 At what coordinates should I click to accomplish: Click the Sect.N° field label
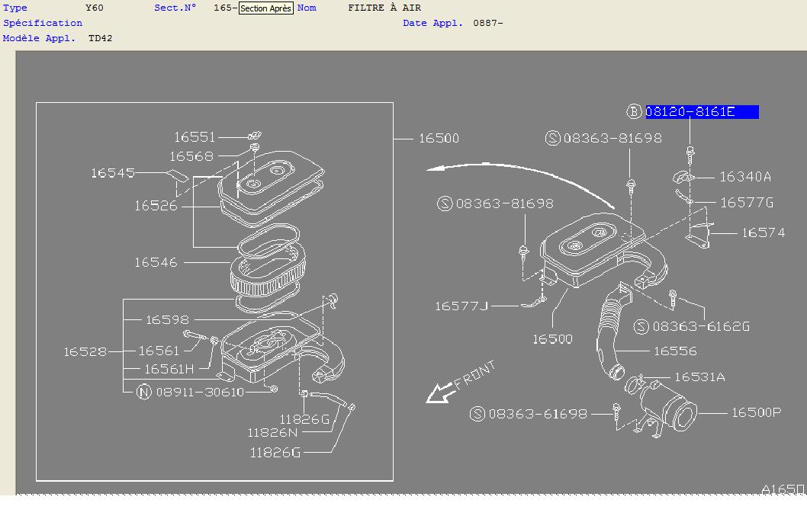pos(175,8)
